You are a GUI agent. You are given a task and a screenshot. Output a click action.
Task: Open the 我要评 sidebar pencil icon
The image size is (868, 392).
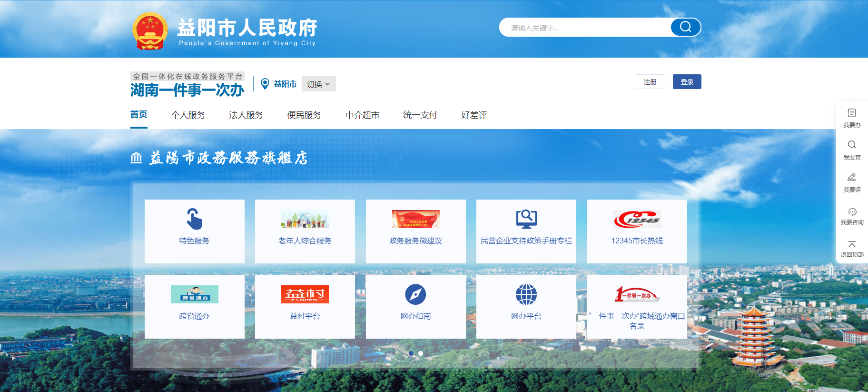(x=852, y=178)
